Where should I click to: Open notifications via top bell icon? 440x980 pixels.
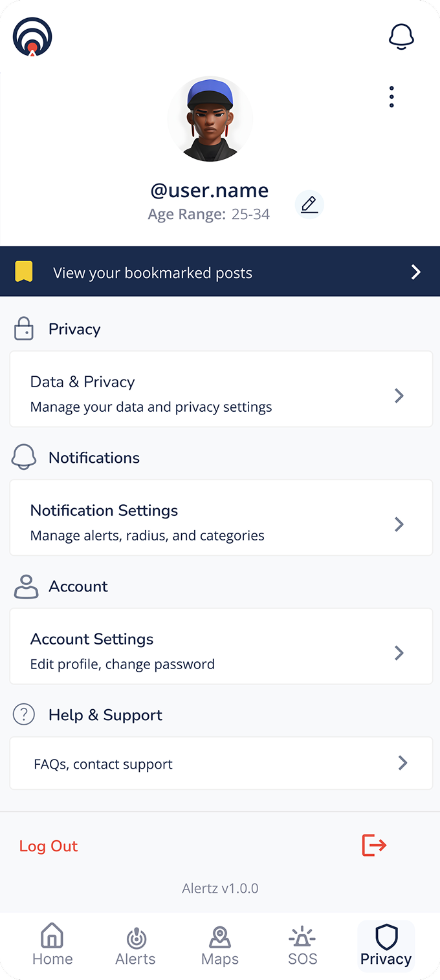click(401, 37)
